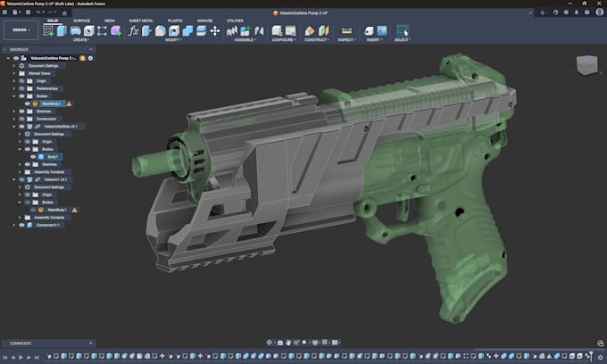607x364 pixels.
Task: Toggle visibility of top-level Origin folder
Action: 21,81
